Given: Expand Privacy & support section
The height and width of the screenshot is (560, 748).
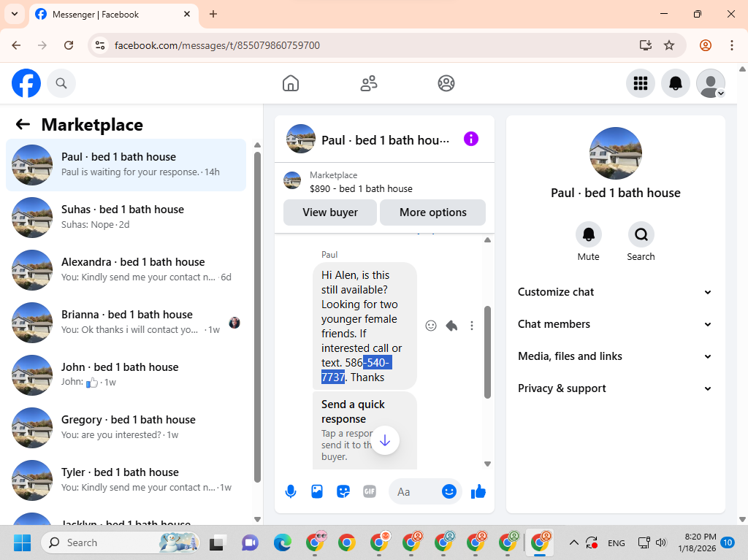Looking at the screenshot, I should coord(615,388).
